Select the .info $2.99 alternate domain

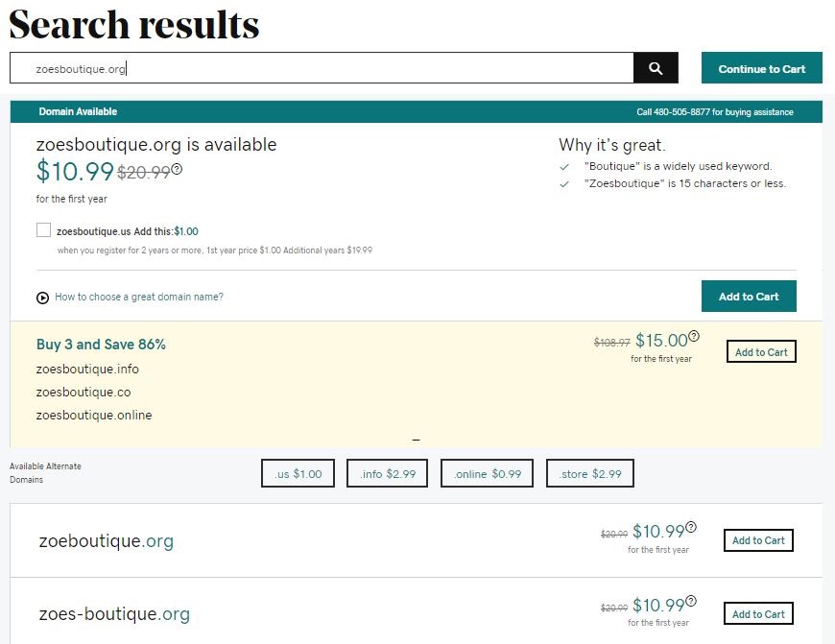[387, 473]
